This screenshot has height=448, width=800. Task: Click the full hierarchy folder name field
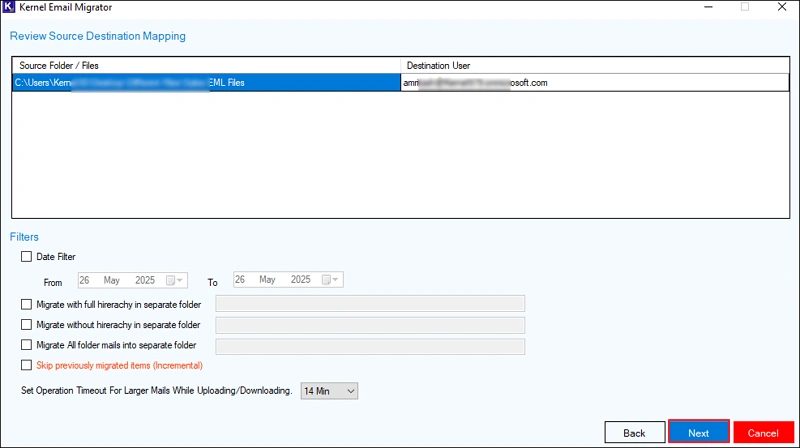pyautogui.click(x=370, y=304)
